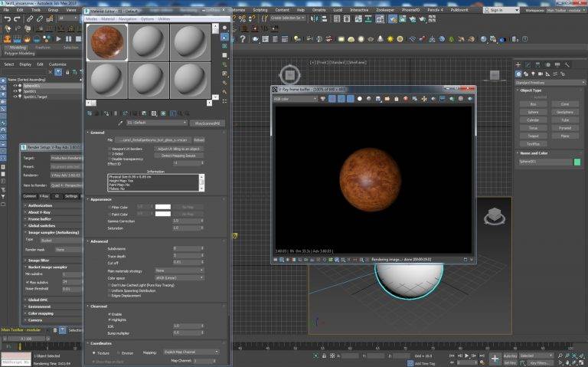
Task: Open the material name dropdown 01 - Default
Action: (157, 123)
